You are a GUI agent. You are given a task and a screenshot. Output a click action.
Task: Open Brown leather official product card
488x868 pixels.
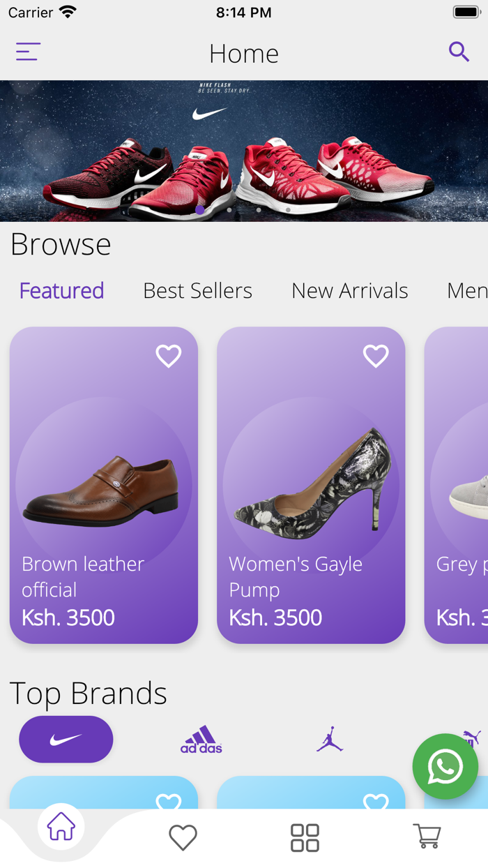pyautogui.click(x=104, y=488)
